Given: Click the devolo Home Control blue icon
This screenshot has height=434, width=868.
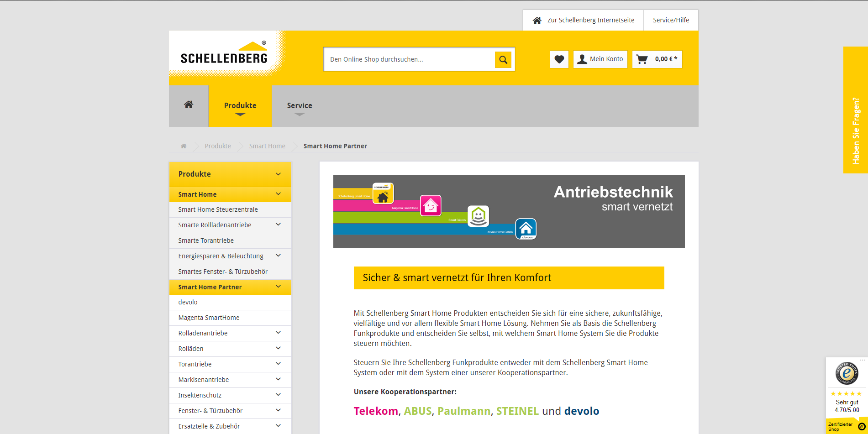Looking at the screenshot, I should click(526, 229).
